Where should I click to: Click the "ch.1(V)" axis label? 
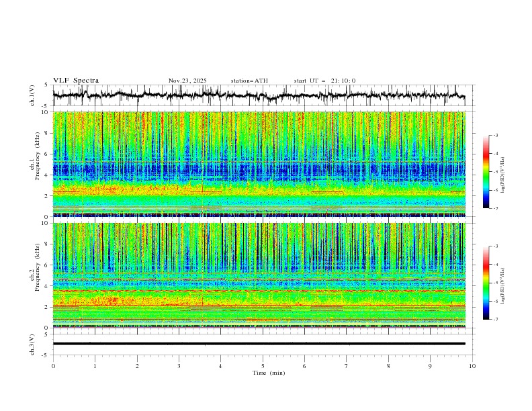(x=32, y=95)
